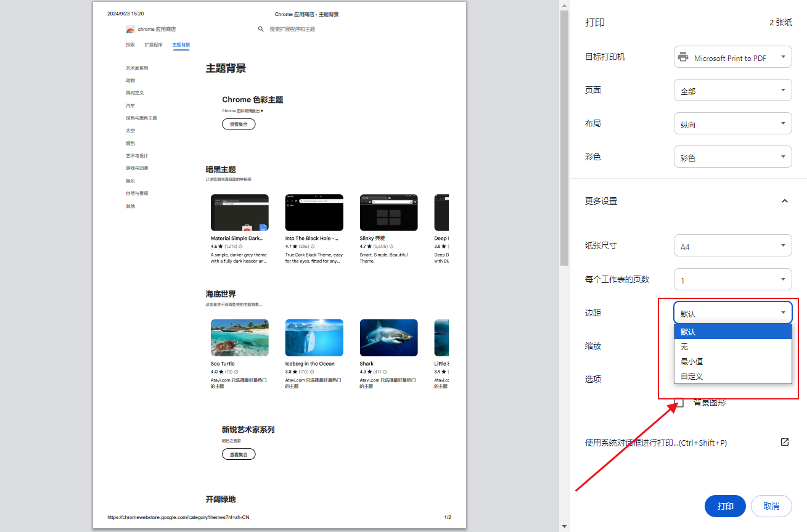Click 查看集合 under 新锐艺术家系列
This screenshot has height=532, width=807.
[x=239, y=454]
